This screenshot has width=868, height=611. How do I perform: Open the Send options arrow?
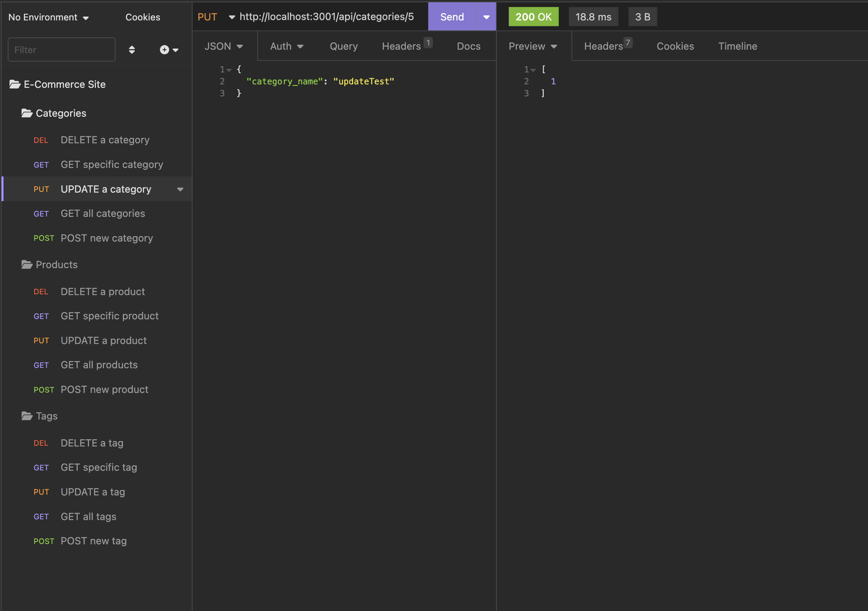(x=486, y=17)
